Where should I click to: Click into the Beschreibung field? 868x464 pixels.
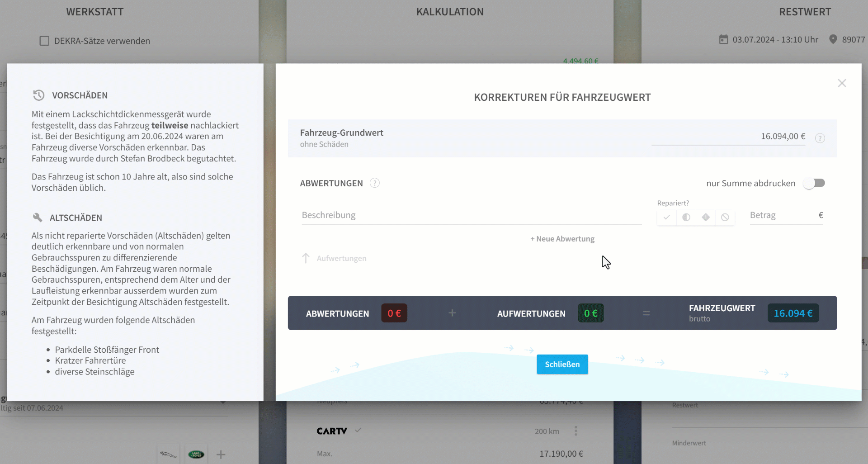(x=472, y=215)
